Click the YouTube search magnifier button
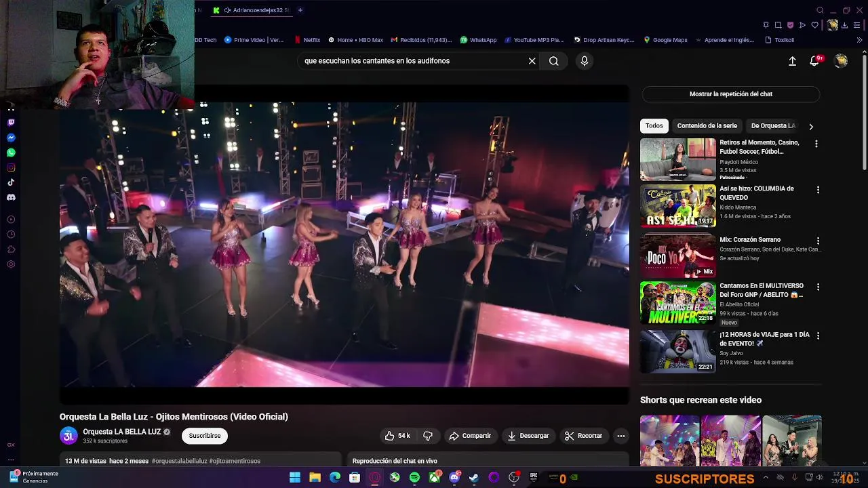 tap(554, 61)
